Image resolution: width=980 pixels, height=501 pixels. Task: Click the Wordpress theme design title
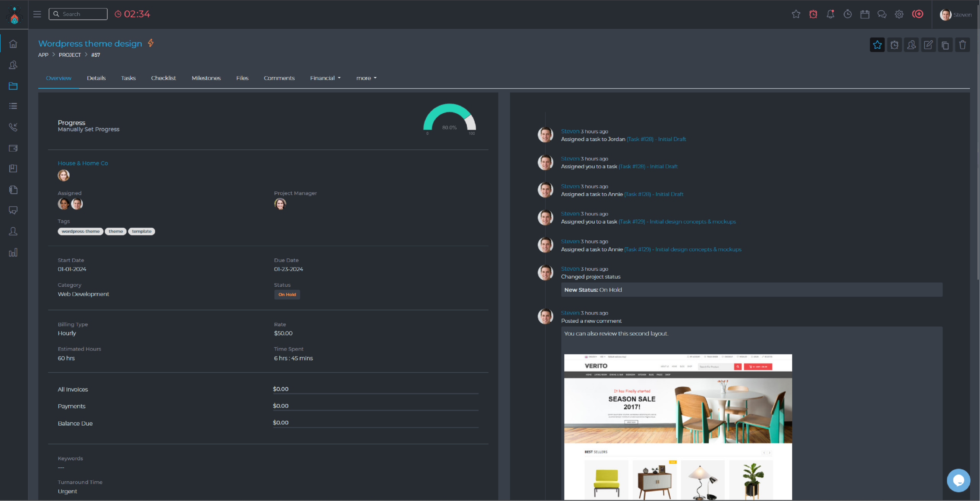point(90,44)
